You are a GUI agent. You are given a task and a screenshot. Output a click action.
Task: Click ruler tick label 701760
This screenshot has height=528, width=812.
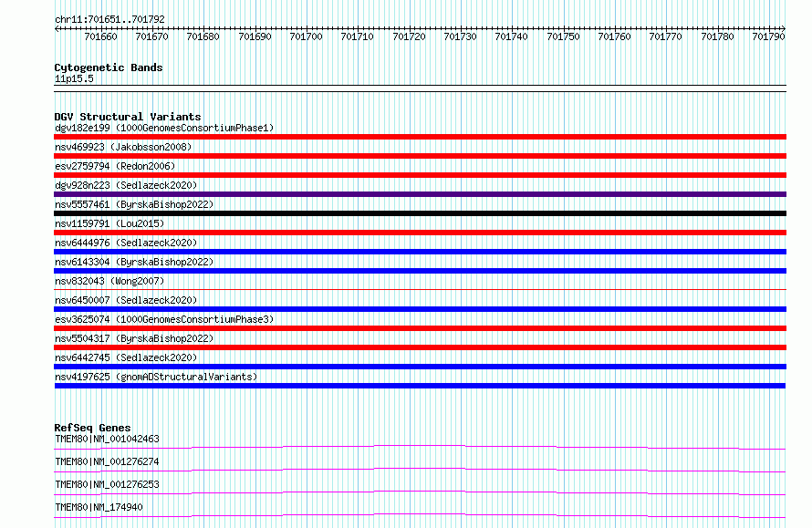click(615, 36)
